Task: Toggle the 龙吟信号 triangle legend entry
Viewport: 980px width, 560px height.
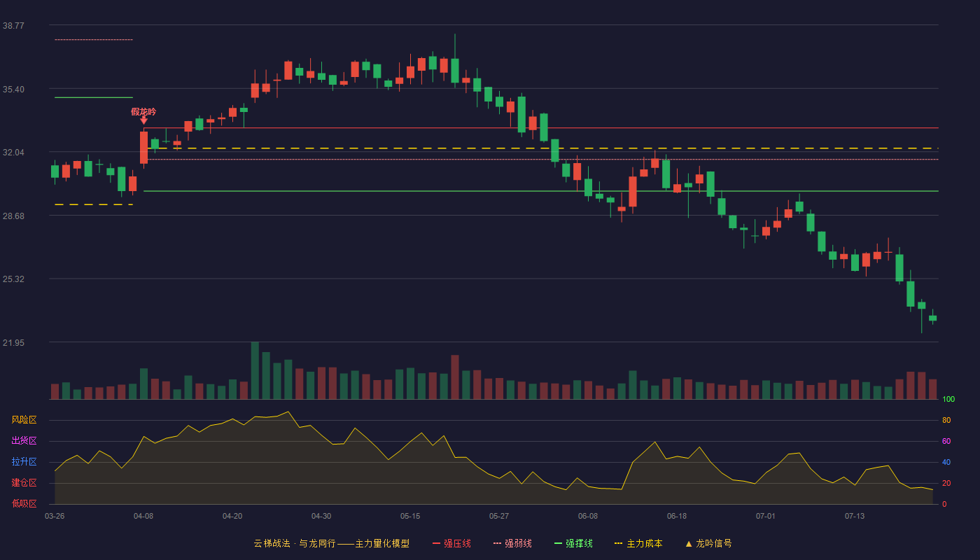Action: click(708, 543)
